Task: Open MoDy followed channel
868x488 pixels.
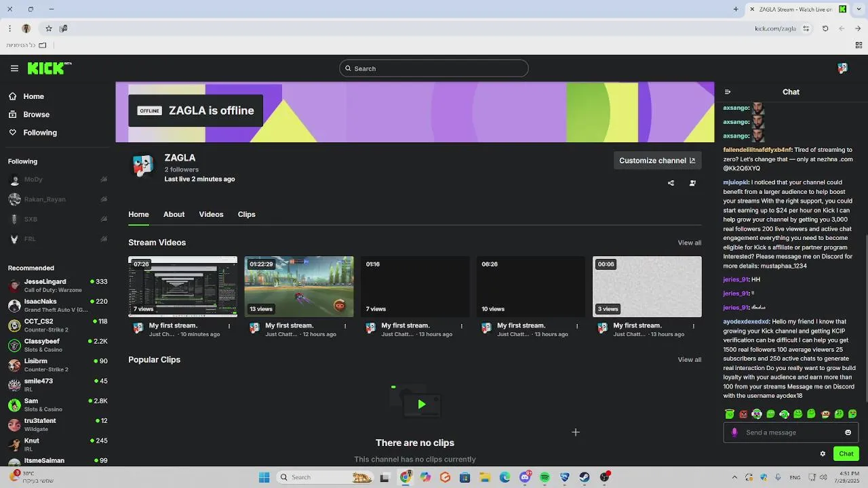Action: [x=57, y=180]
